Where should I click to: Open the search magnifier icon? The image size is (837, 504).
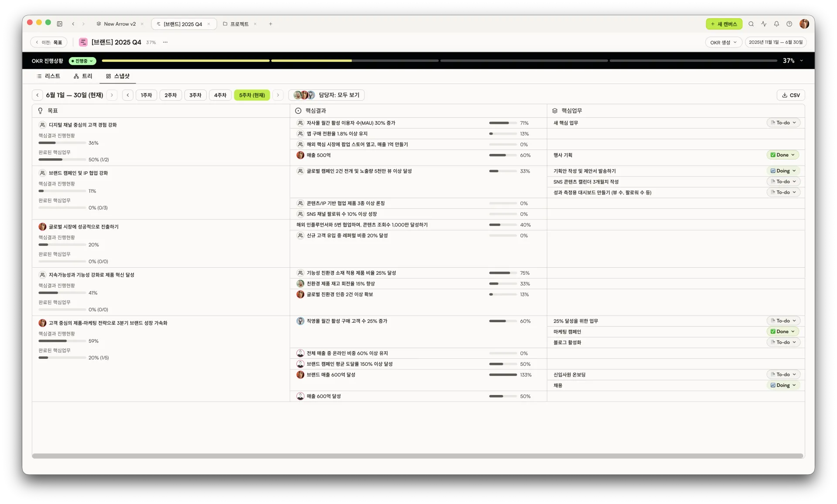coord(751,24)
